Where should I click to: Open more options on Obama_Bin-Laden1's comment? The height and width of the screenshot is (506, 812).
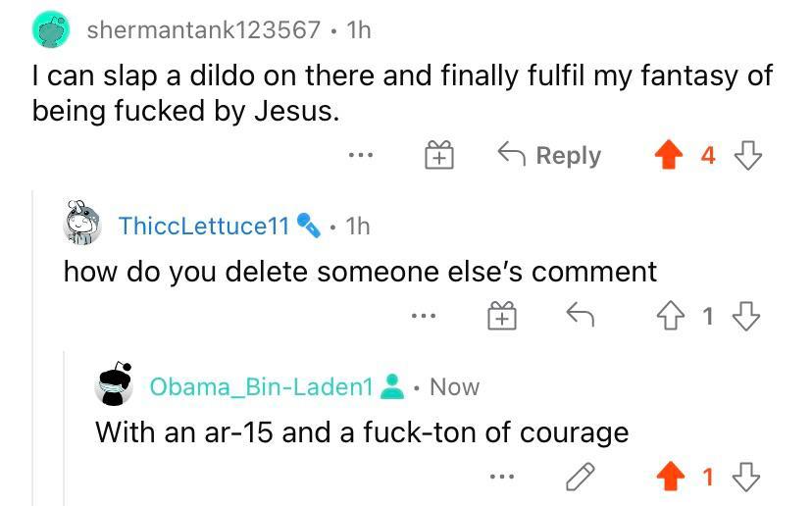click(501, 478)
